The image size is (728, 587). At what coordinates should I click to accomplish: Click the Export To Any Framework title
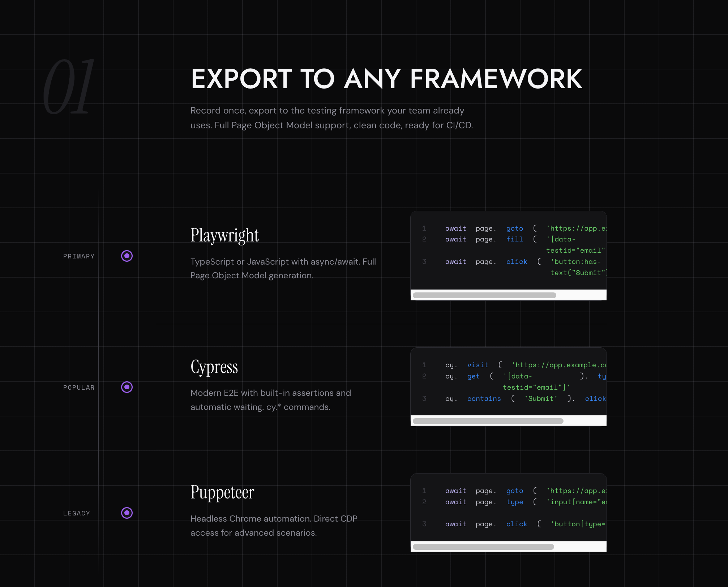(386, 79)
